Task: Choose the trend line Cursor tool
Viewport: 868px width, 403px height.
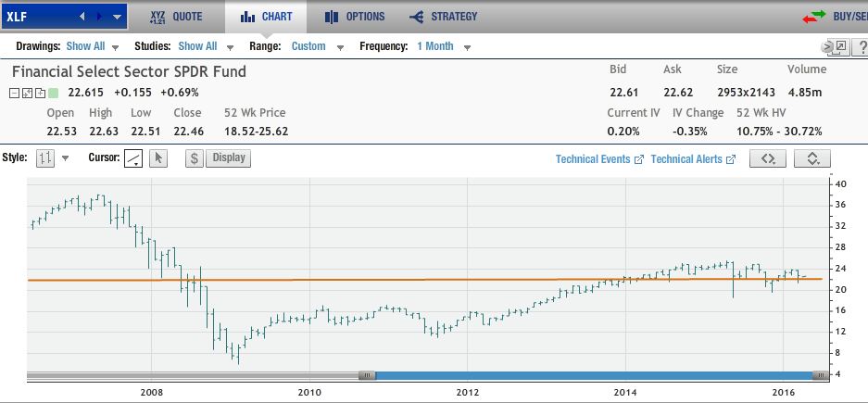Action: click(x=132, y=158)
